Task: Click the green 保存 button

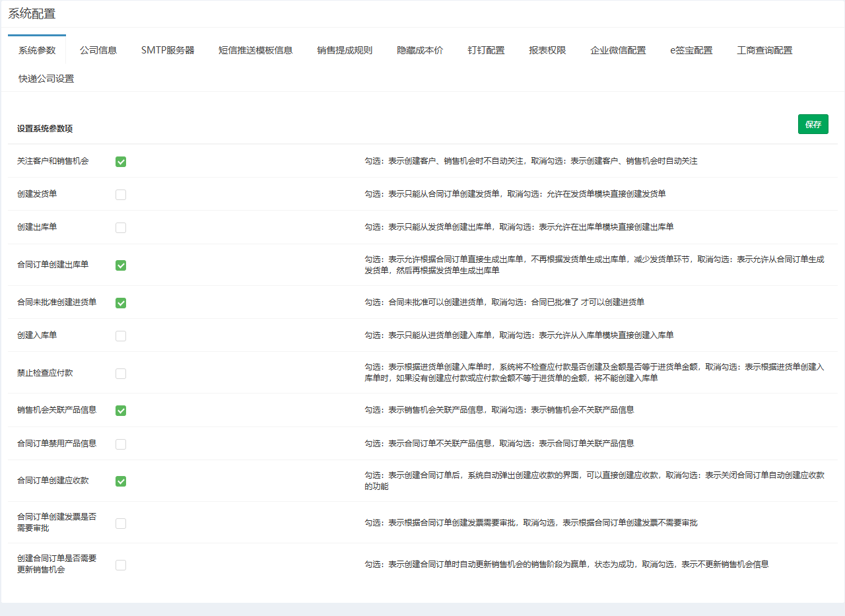Action: 813,124
